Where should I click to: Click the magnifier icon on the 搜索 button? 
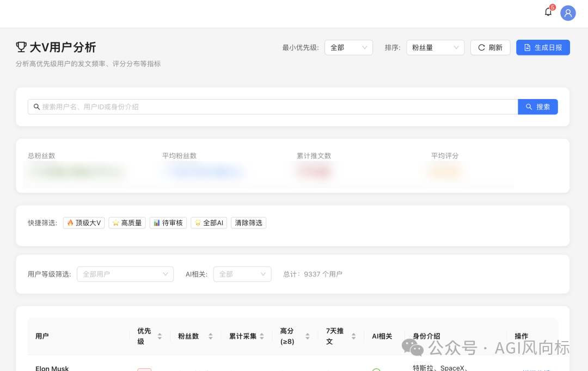coord(528,107)
